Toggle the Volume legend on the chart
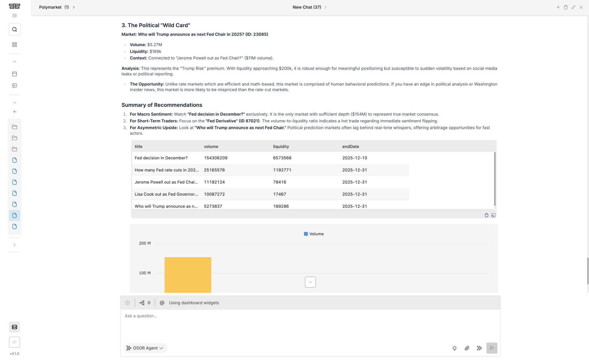Viewport: 589px width, 364px height. (x=314, y=234)
